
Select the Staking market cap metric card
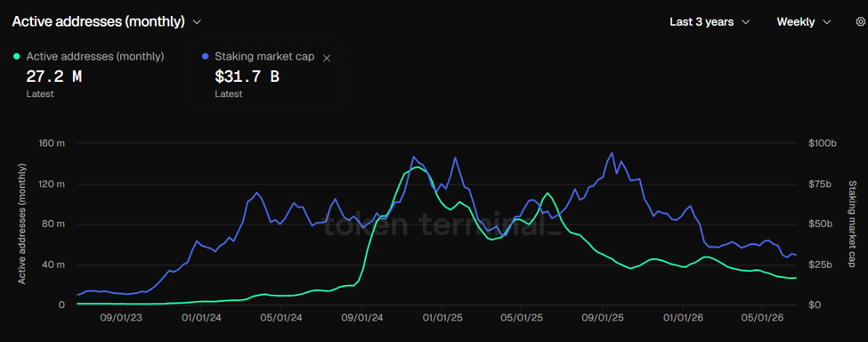(267, 75)
